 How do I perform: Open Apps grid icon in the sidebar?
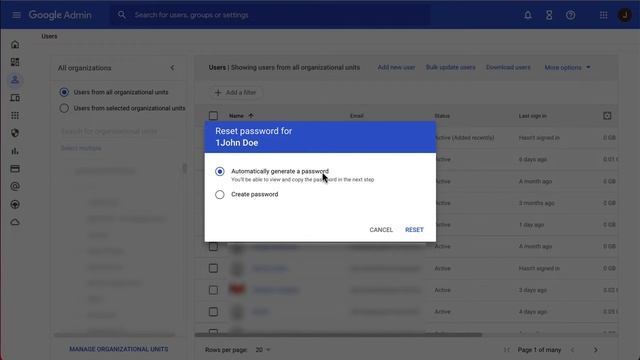(x=15, y=116)
